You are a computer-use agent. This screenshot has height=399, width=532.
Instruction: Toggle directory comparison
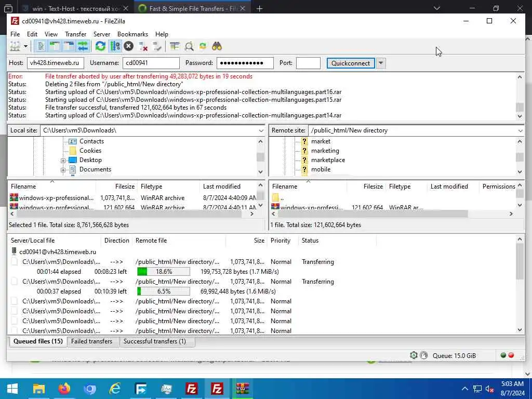click(189, 46)
